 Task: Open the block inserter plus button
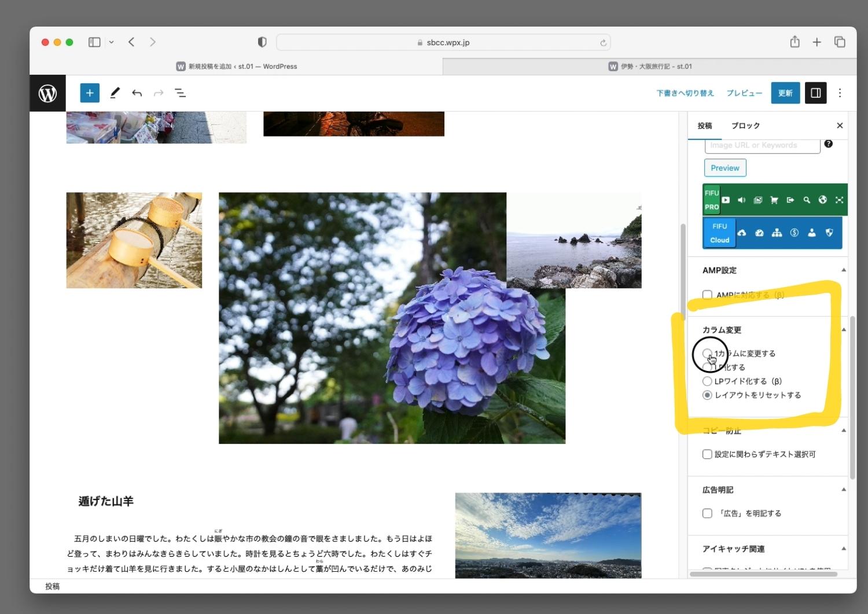tap(90, 93)
